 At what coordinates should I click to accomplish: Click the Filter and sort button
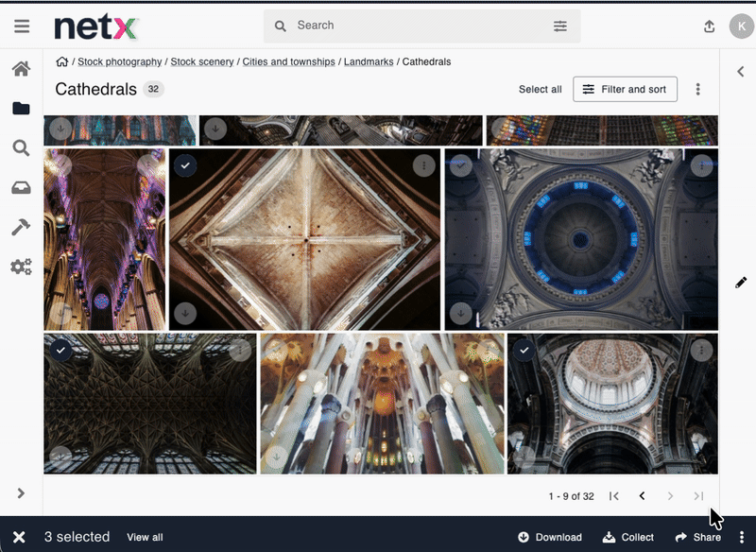(x=625, y=90)
